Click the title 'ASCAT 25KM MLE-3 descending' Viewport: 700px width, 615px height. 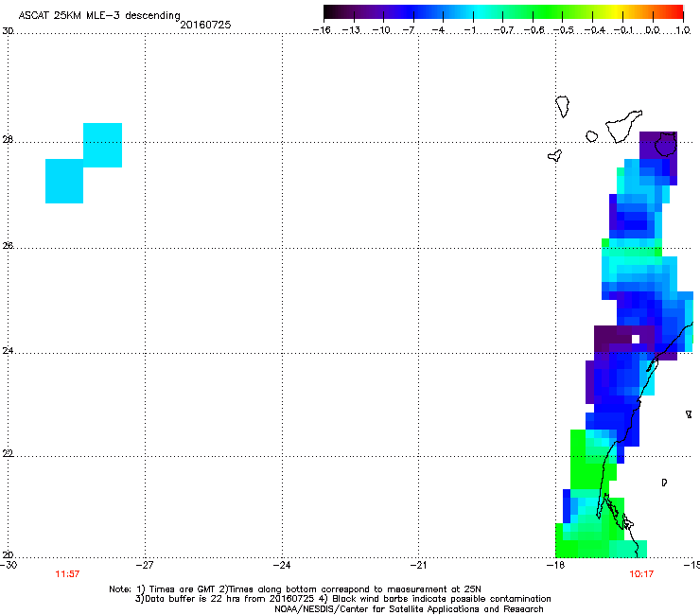(x=99, y=16)
